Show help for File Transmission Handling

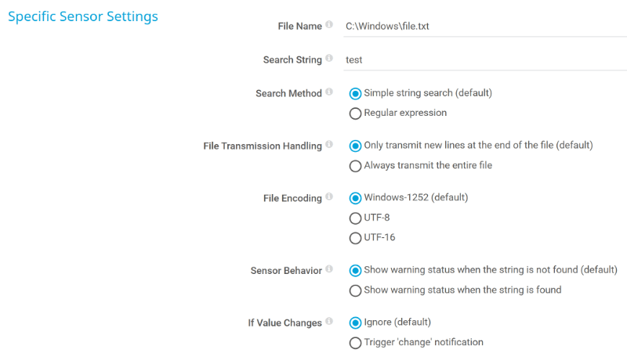click(x=329, y=145)
